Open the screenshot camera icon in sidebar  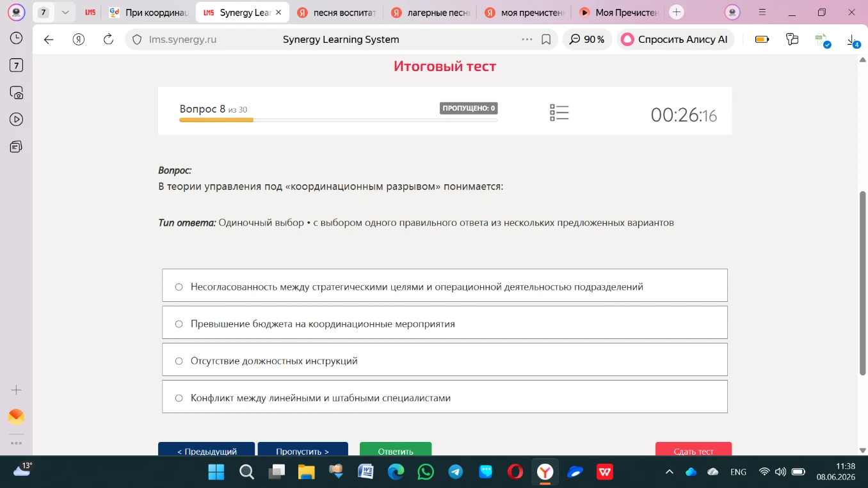(x=17, y=93)
